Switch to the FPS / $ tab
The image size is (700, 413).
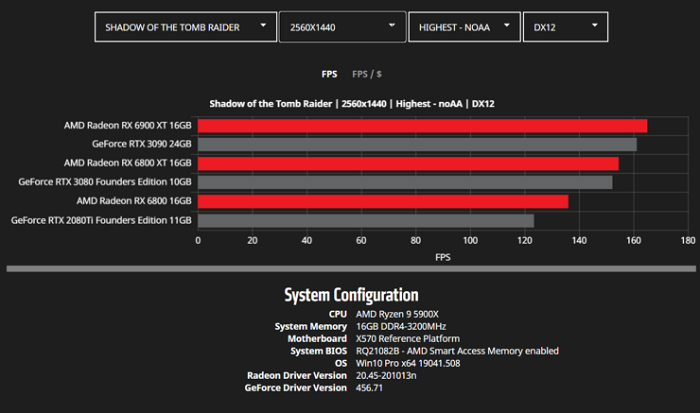(x=367, y=73)
